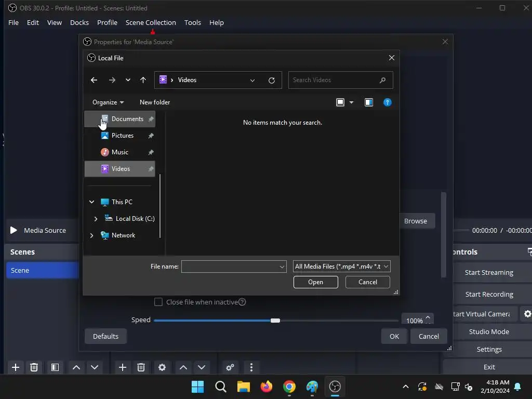Open source properties gear

[162, 367]
